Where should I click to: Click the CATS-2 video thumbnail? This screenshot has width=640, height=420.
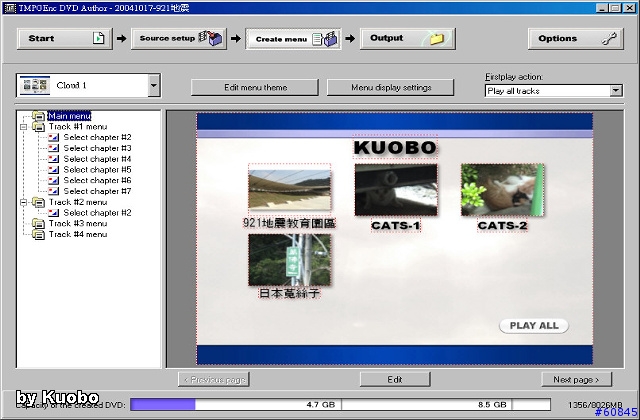pos(502,190)
